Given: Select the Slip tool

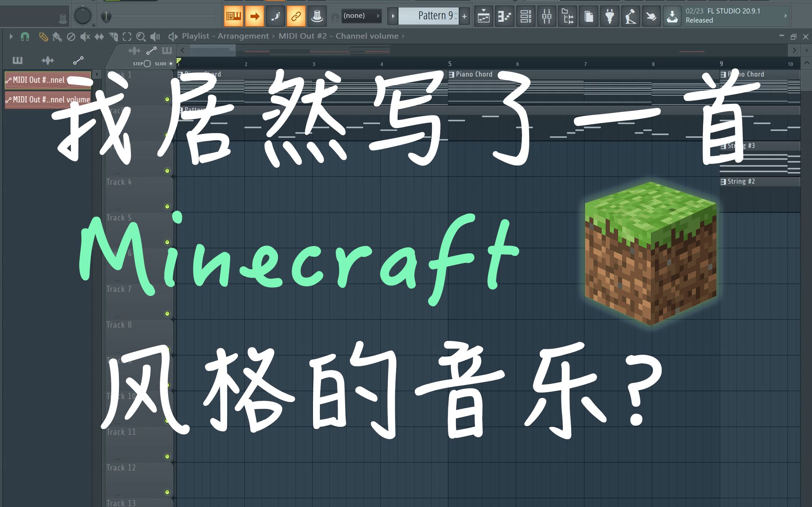Looking at the screenshot, I should [99, 36].
